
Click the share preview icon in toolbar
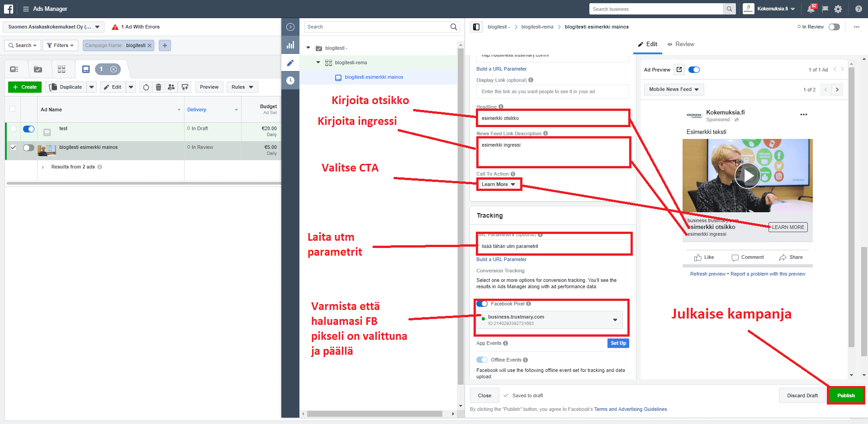coord(185,87)
